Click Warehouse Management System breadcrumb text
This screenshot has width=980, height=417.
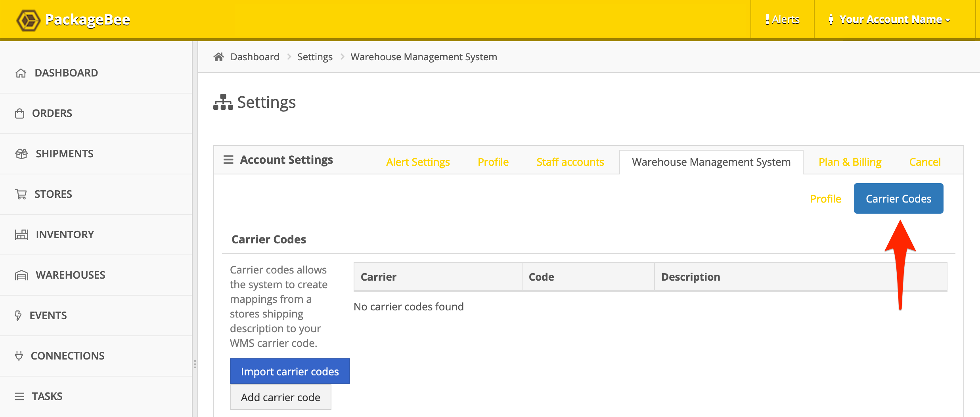coord(424,57)
